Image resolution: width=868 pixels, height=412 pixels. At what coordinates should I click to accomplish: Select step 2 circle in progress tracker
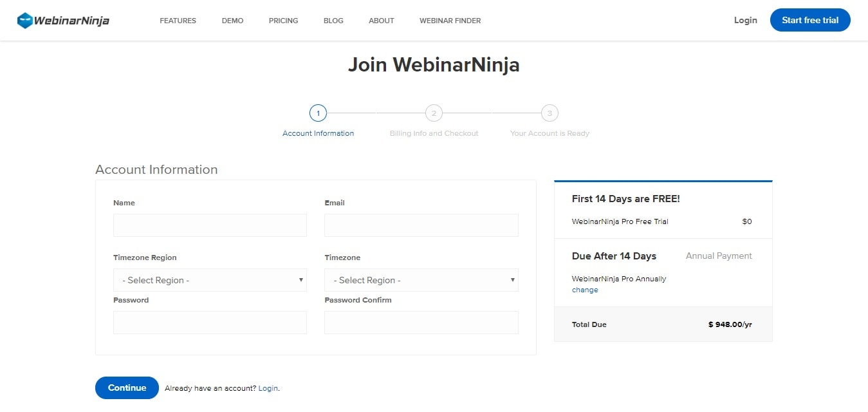(x=434, y=113)
